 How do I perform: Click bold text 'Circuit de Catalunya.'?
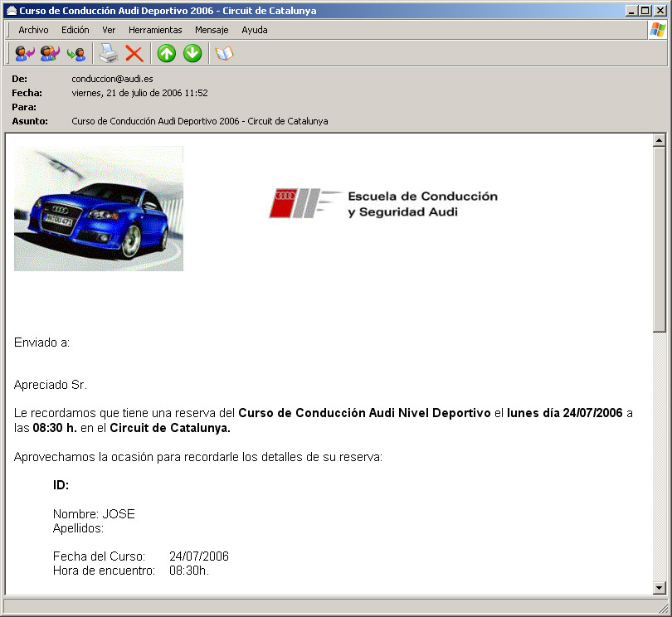click(x=170, y=428)
